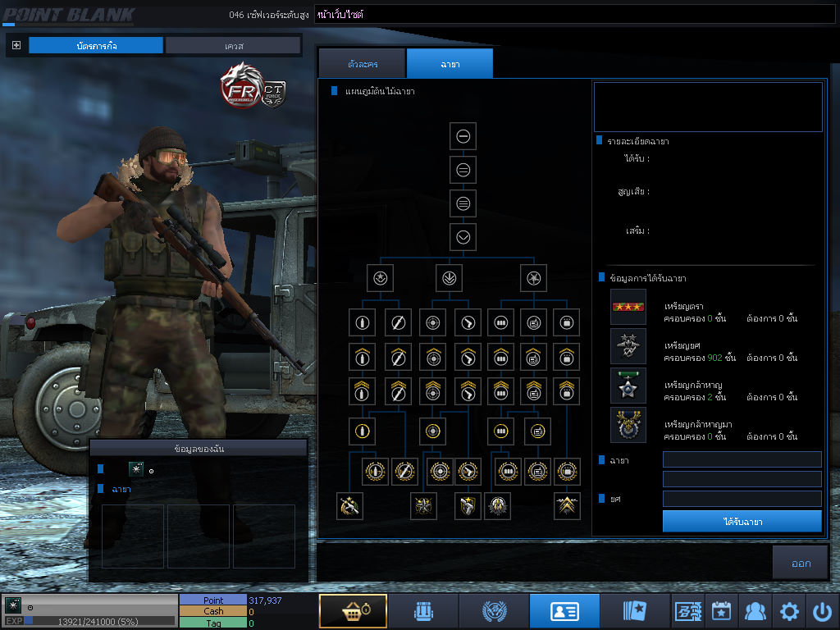Viewport: 840px width, 630px height.
Task: Open the settings gear in bottom bar
Action: 789,610
